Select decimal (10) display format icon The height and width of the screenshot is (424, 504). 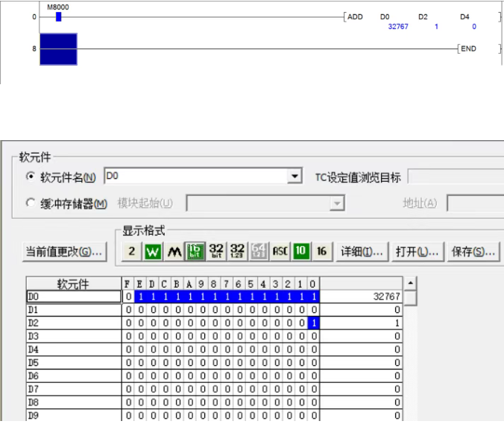300,252
